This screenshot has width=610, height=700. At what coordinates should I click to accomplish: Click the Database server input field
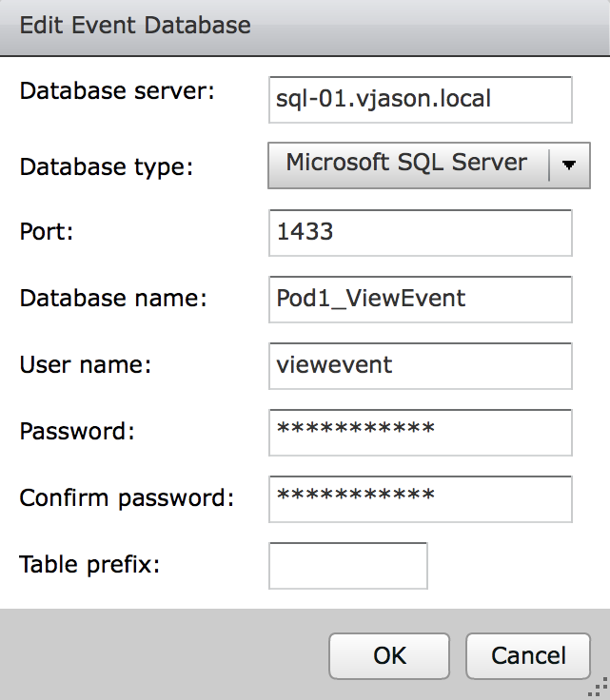420,100
